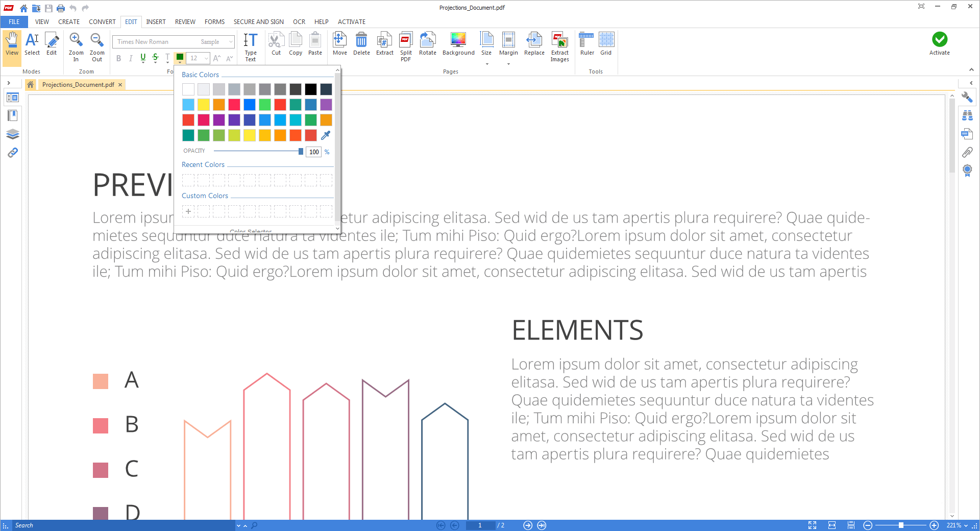Viewport: 980px width, 531px height.
Task: Click the Extract Images tool
Action: 559,46
